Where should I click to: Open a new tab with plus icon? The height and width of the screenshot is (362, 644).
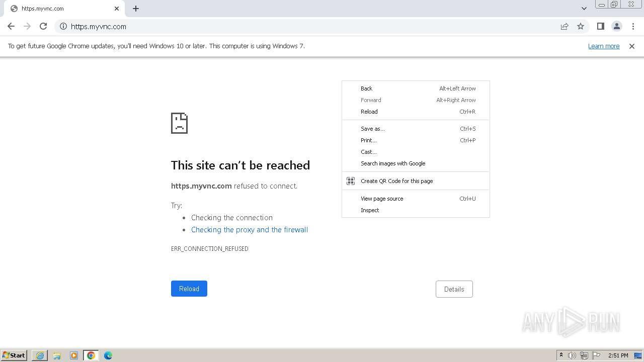pyautogui.click(x=136, y=9)
